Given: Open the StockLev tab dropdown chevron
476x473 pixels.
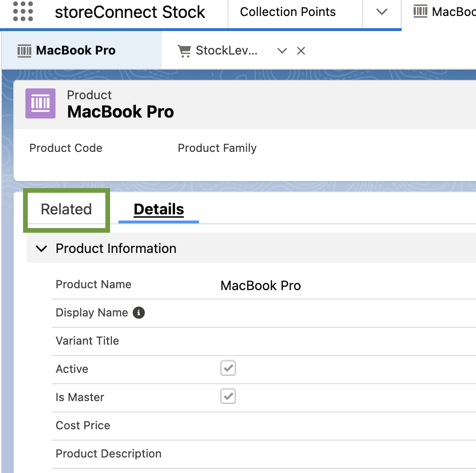Looking at the screenshot, I should click(282, 51).
